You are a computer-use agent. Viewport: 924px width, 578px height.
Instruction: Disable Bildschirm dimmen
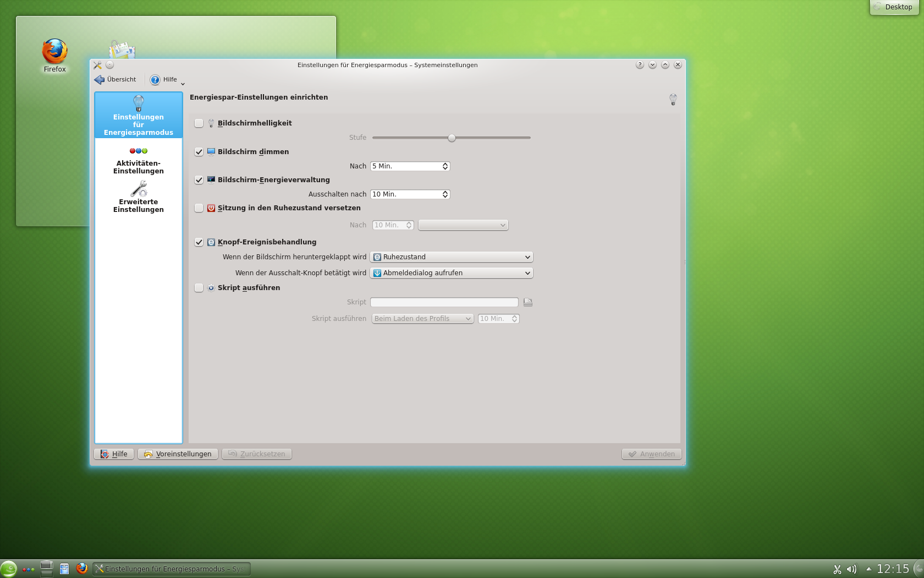(x=199, y=151)
